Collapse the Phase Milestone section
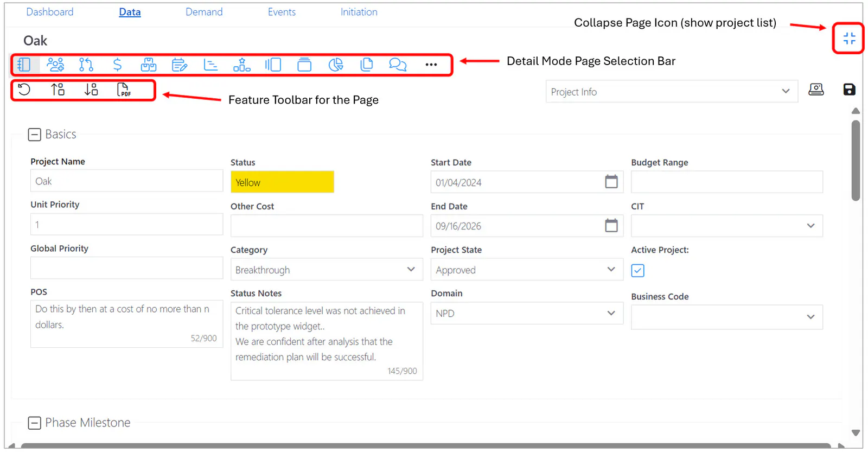The image size is (868, 452). [34, 423]
